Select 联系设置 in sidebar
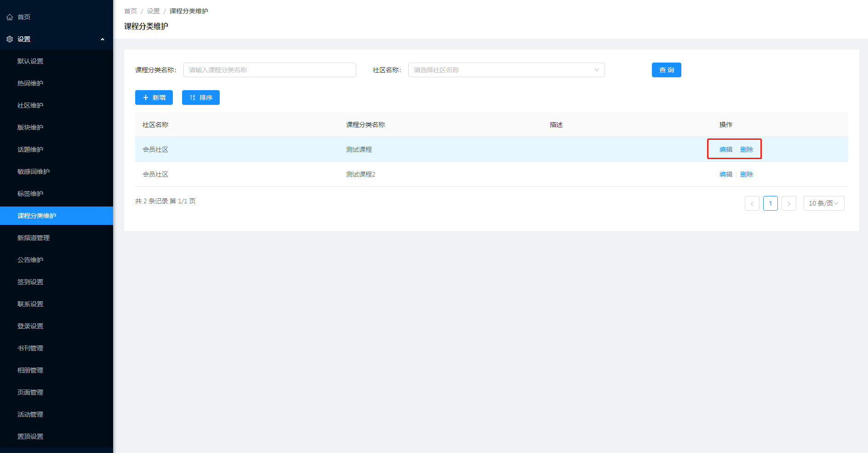 click(x=30, y=304)
